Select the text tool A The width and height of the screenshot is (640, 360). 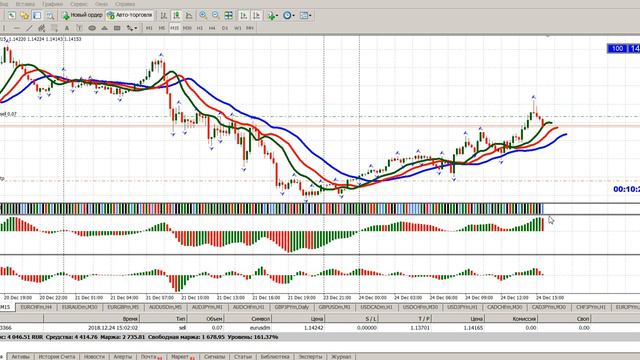pyautogui.click(x=67, y=28)
